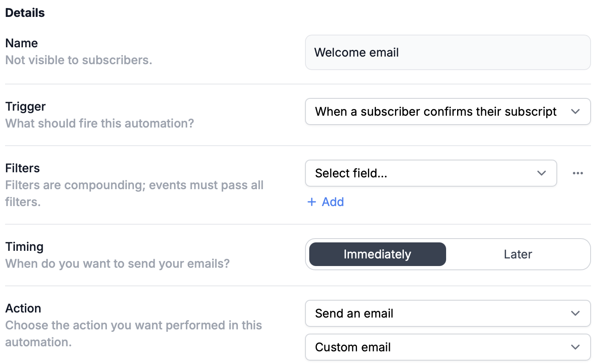Click the Timing section label
The image size is (602, 364).
(x=25, y=247)
